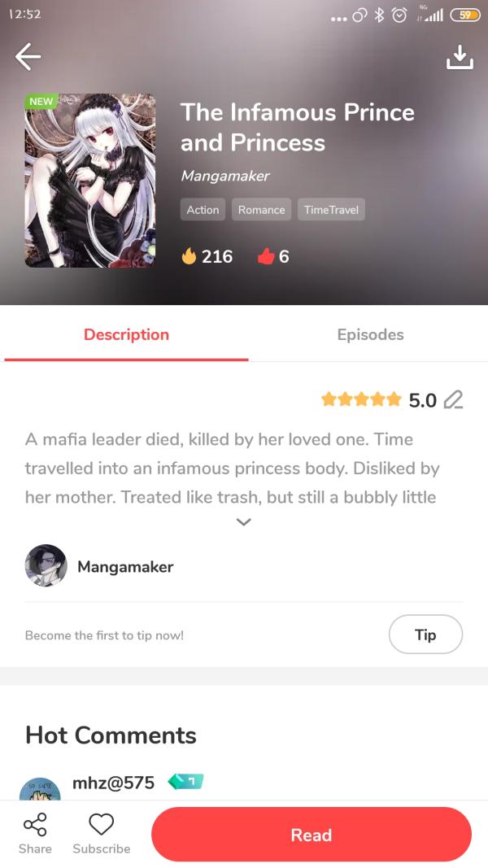Image resolution: width=488 pixels, height=868 pixels.
Task: Tap the green level badge beside mhz@575
Action: (x=186, y=781)
